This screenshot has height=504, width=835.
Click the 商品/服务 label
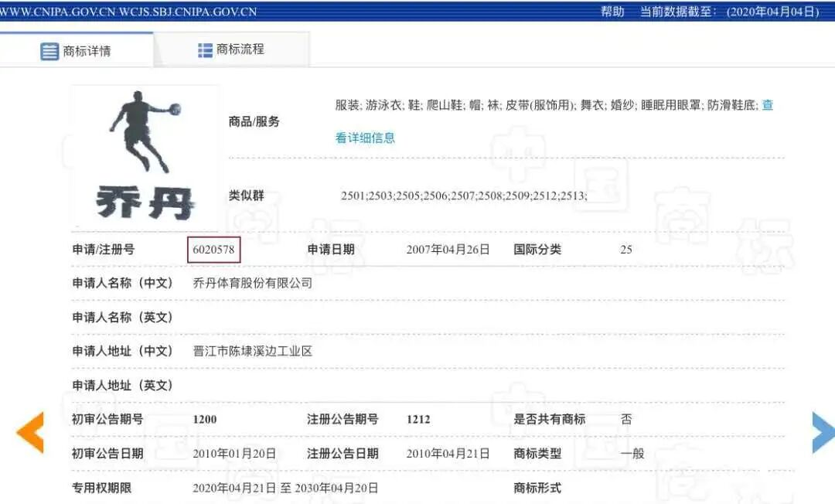tap(254, 122)
